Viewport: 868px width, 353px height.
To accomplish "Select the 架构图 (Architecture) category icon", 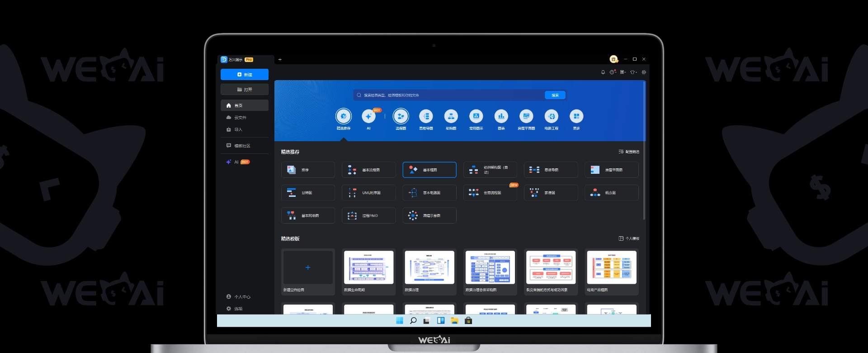I will coord(451,117).
